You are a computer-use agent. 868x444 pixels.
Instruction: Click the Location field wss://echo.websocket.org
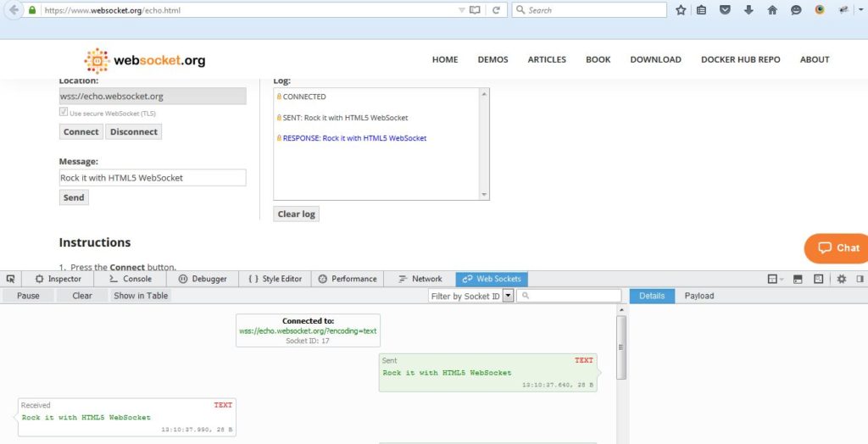point(153,97)
